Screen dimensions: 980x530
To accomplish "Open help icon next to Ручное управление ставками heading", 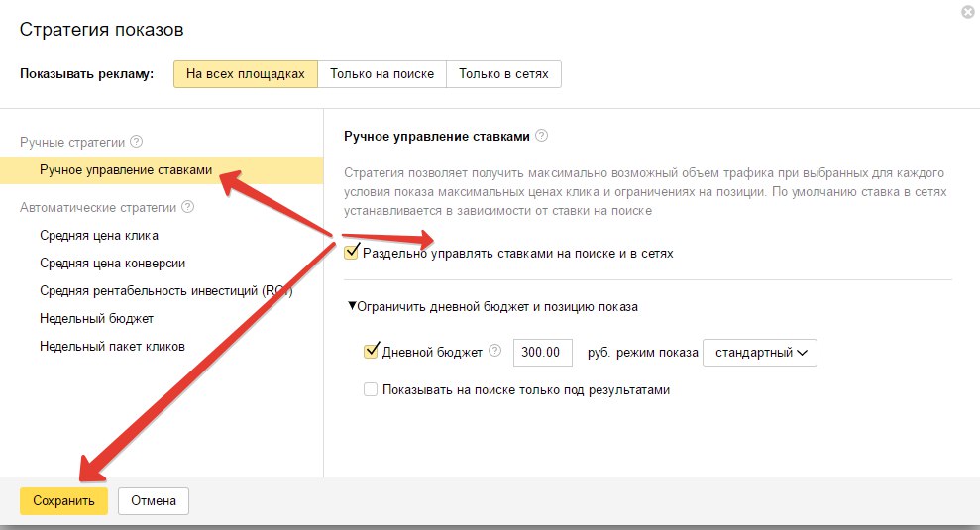I will 542,136.
